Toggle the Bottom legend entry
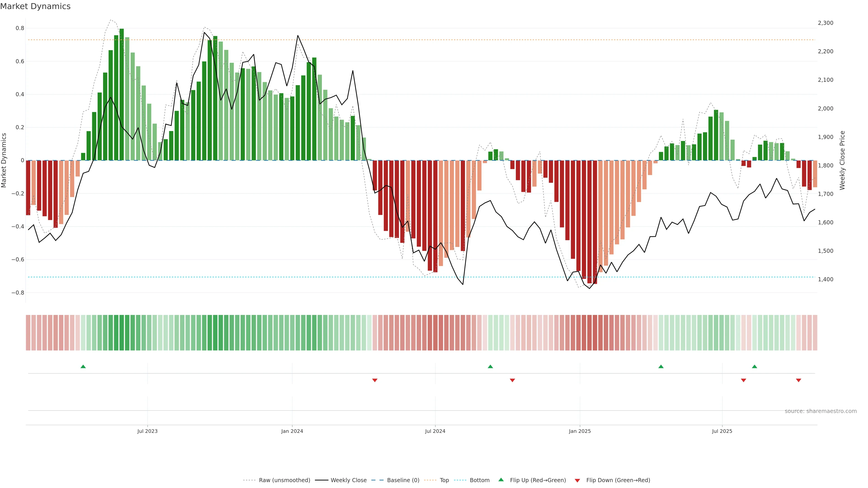The image size is (868, 488). [x=479, y=480]
